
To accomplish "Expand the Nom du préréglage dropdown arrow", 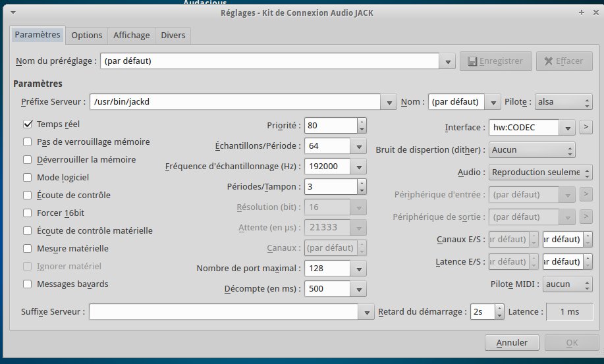I will point(449,61).
